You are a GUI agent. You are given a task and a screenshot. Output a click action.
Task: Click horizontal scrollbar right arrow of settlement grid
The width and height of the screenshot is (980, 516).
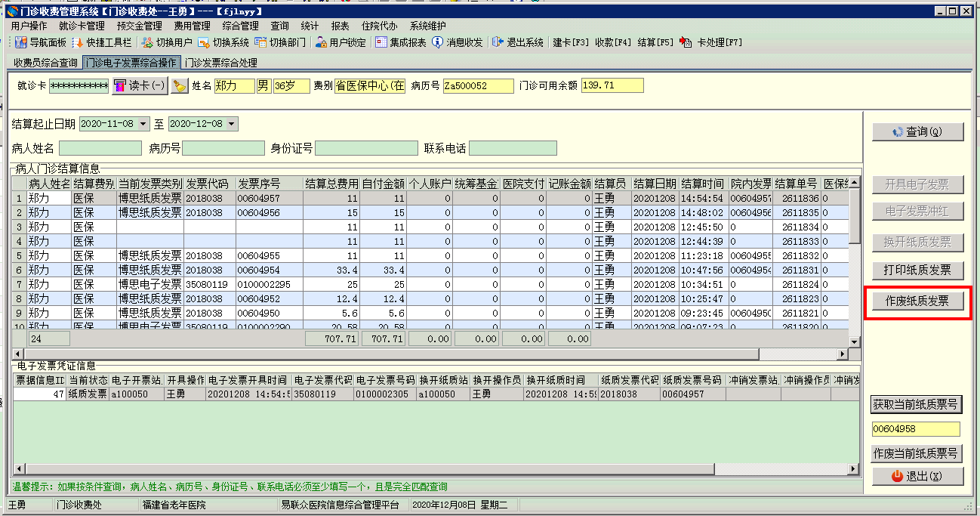tap(843, 354)
